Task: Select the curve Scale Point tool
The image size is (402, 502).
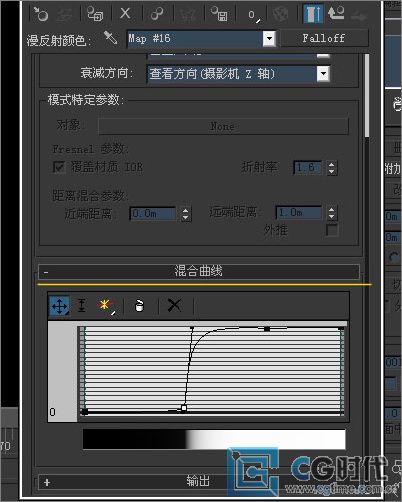Action: tap(82, 305)
